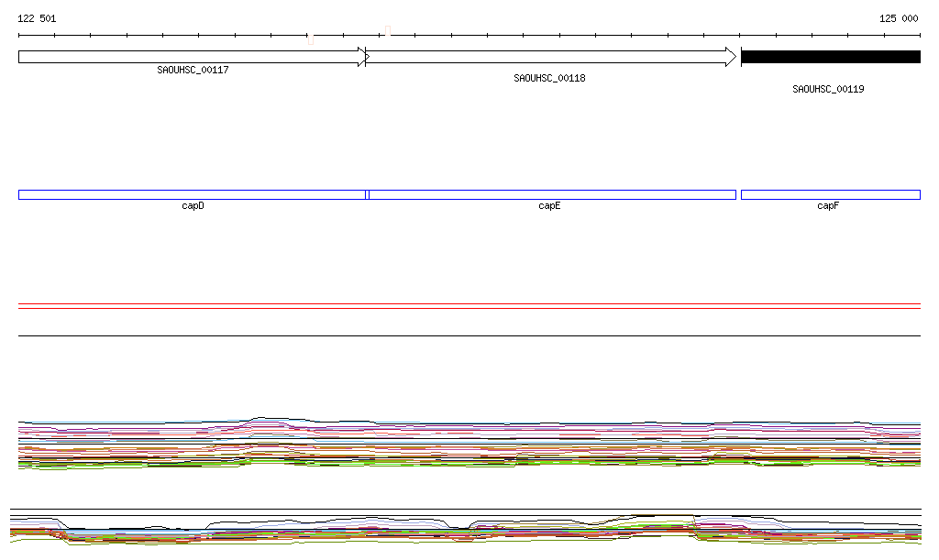
Task: Click the upper multicolored coverage plot band
Action: click(469, 445)
